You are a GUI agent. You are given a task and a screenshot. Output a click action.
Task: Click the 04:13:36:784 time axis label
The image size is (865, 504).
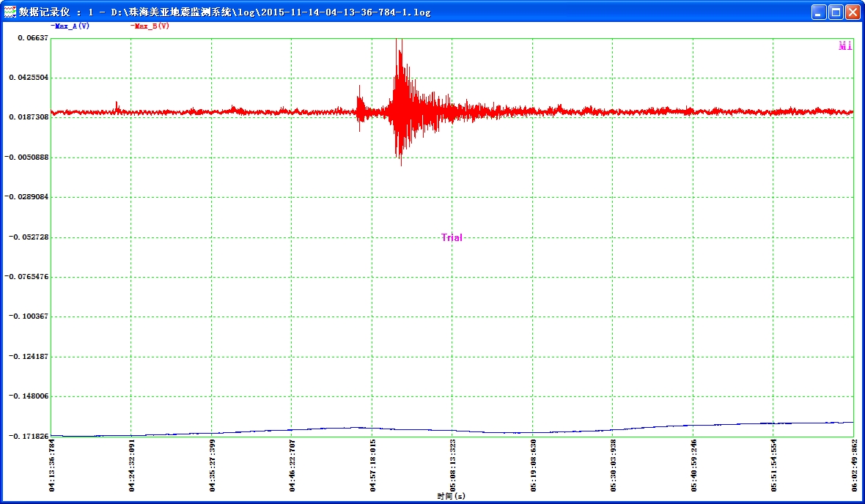pos(51,465)
